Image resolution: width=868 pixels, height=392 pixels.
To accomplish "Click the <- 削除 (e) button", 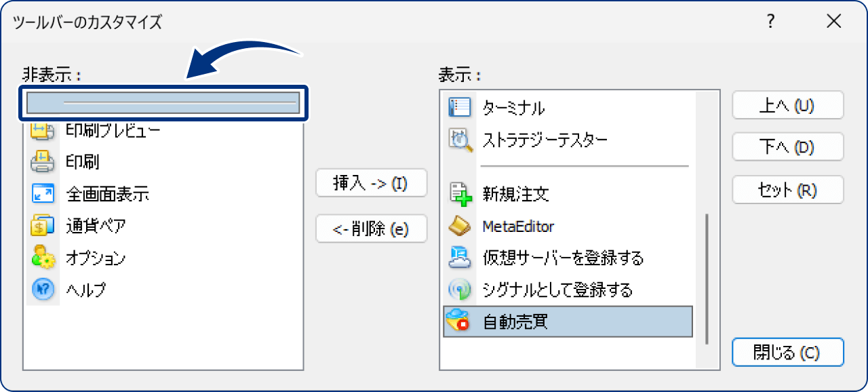I will pyautogui.click(x=371, y=229).
